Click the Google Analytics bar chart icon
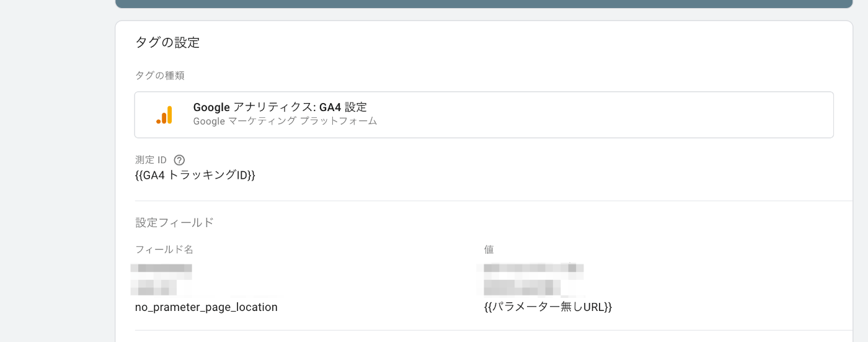The height and width of the screenshot is (342, 868). [x=164, y=115]
